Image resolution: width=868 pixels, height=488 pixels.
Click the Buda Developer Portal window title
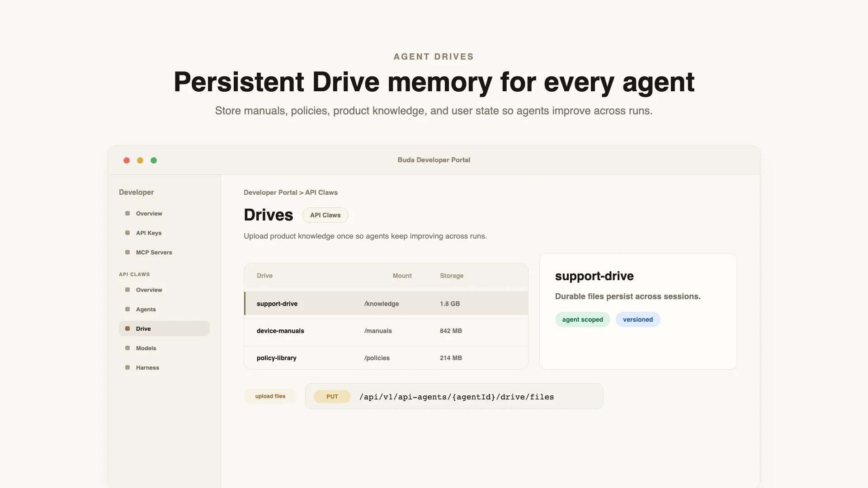click(x=434, y=160)
